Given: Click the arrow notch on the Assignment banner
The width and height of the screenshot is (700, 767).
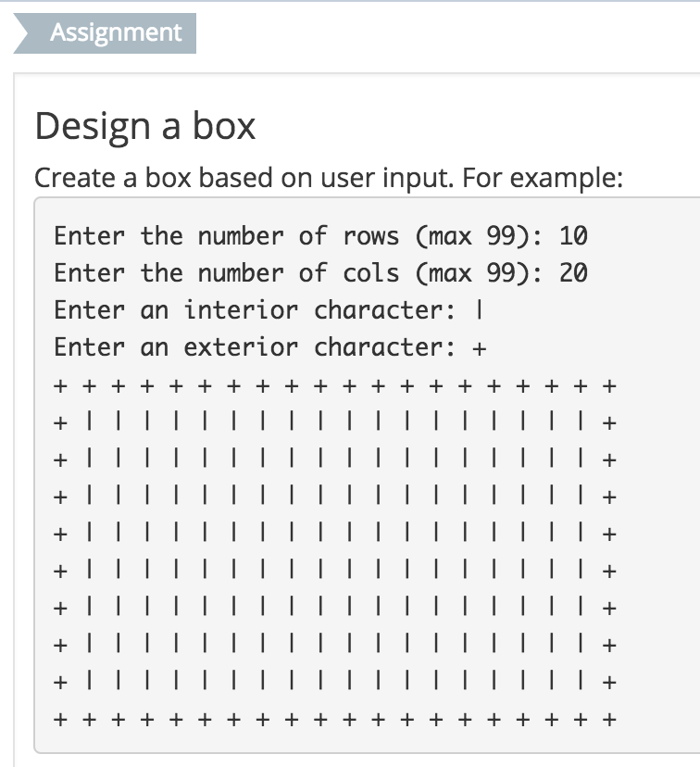Looking at the screenshot, I should 21,33.
